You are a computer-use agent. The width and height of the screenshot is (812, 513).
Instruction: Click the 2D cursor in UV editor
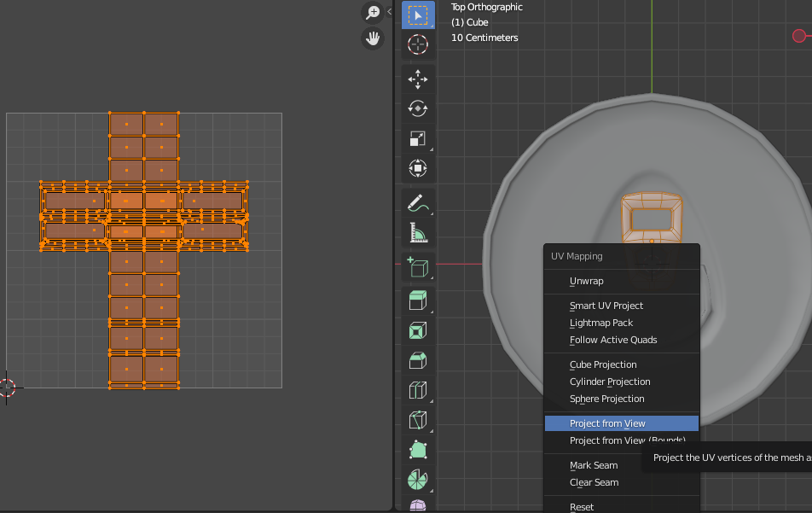pos(7,387)
